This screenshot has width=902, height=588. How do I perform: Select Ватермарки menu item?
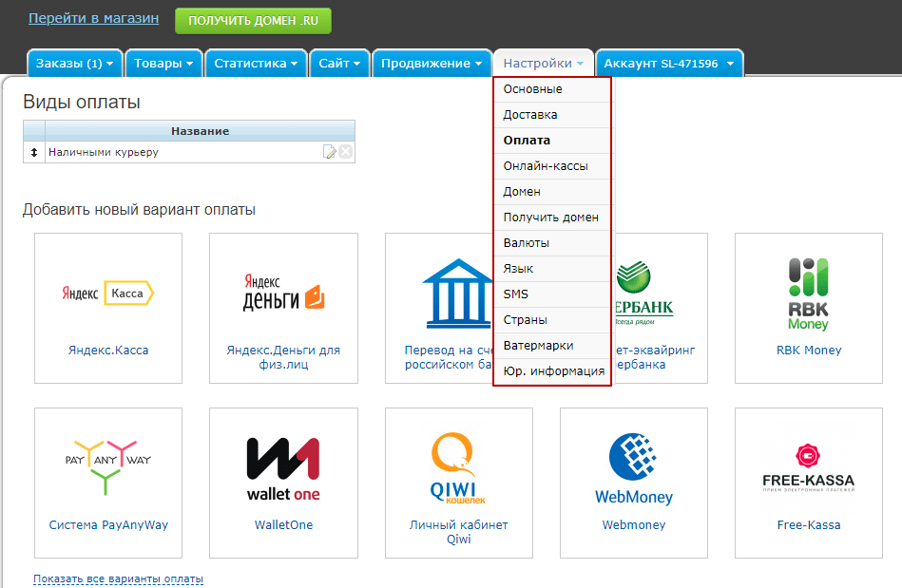click(x=552, y=346)
